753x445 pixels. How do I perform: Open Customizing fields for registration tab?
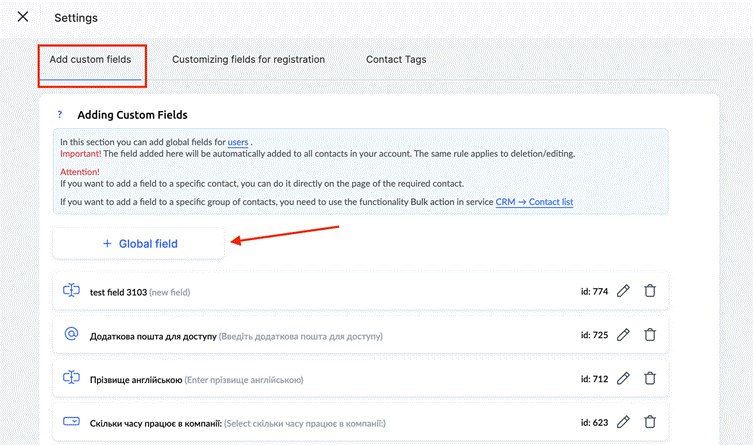tap(248, 60)
